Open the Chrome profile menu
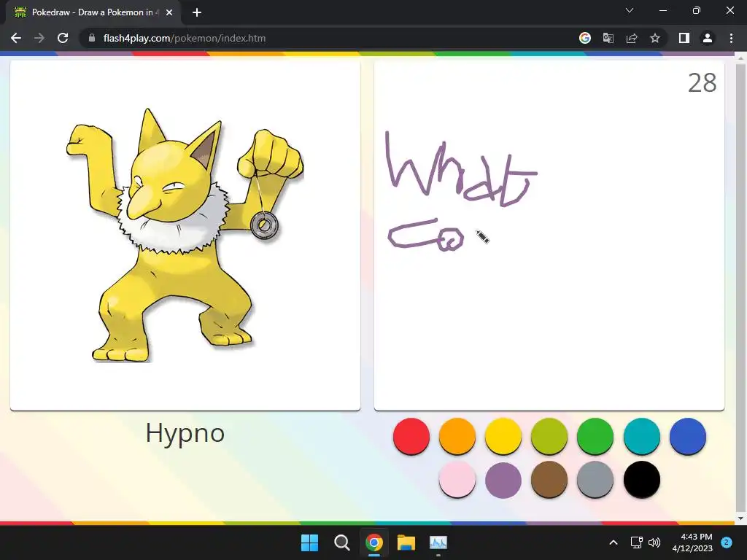Image resolution: width=747 pixels, height=560 pixels. pos(708,38)
